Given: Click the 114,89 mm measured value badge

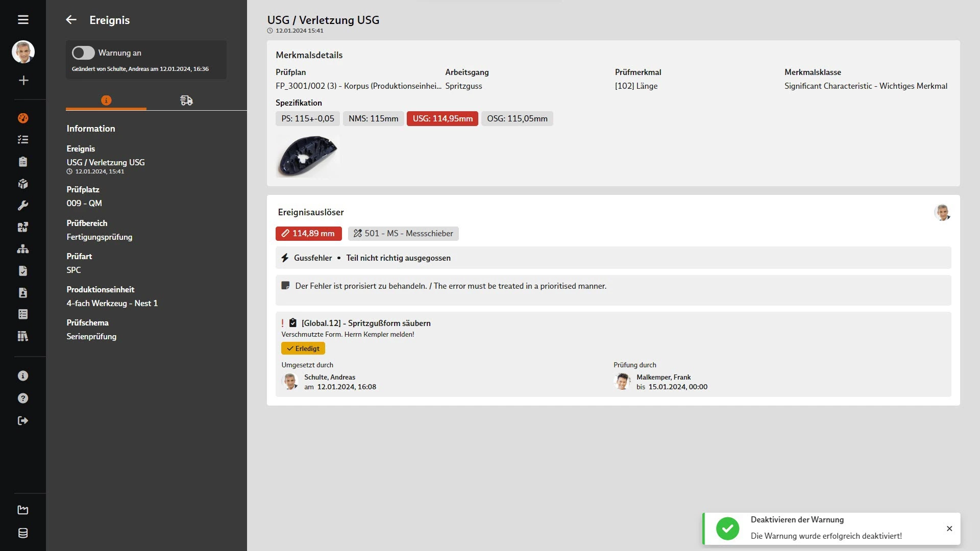Looking at the screenshot, I should pos(309,234).
